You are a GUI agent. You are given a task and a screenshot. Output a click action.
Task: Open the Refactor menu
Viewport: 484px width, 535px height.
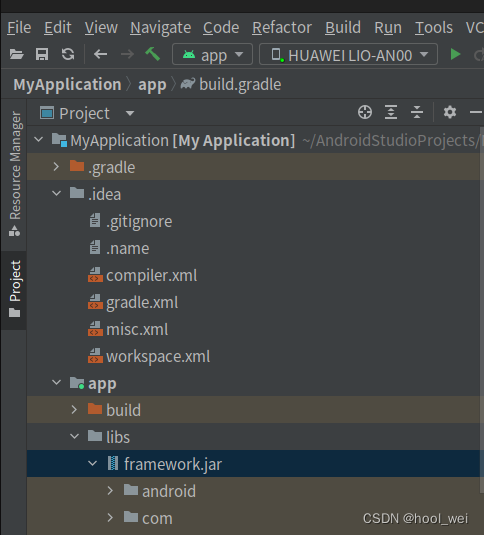[x=282, y=28]
